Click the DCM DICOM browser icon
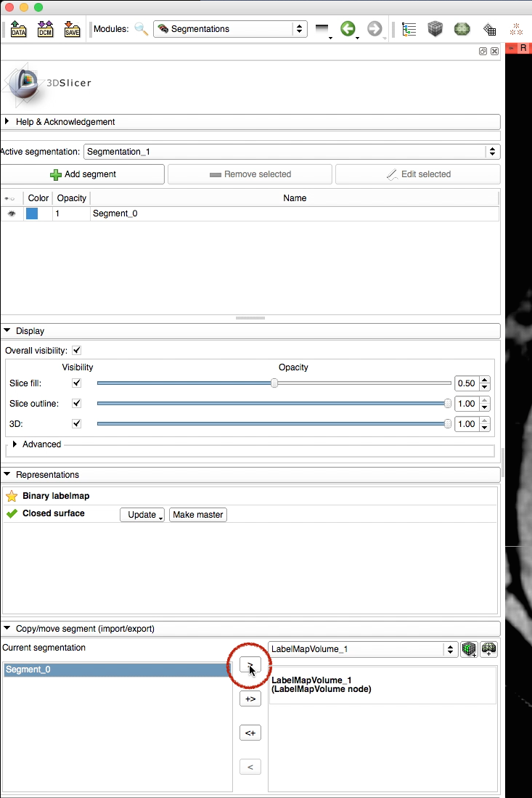The image size is (532, 798). 45,29
